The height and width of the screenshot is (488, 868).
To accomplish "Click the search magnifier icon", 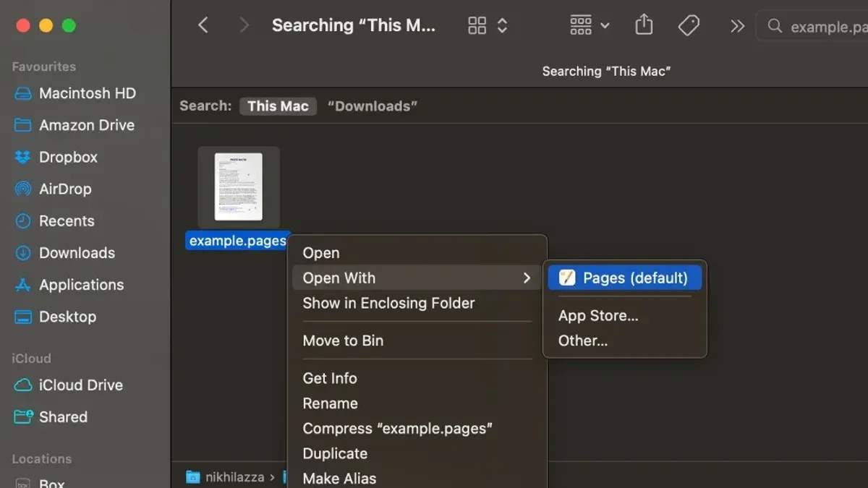I will pyautogui.click(x=775, y=26).
